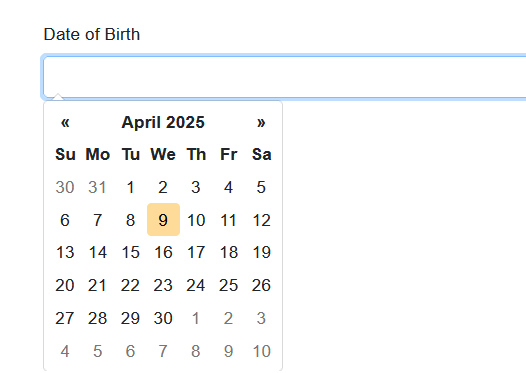Select highlighted day 9 in April
This screenshot has width=526, height=373.
(163, 220)
